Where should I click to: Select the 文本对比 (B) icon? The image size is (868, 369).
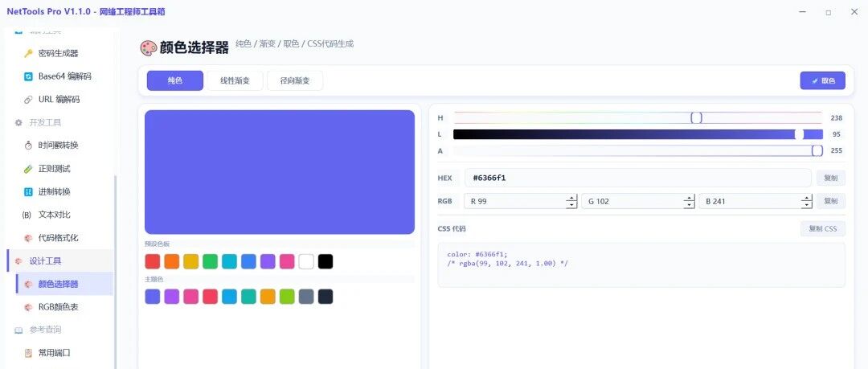tap(27, 215)
